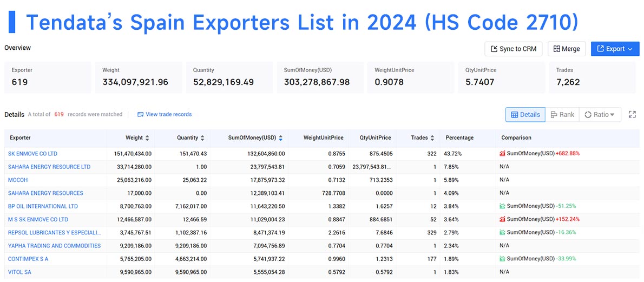Click the comparison chart icon in M S SK ENMOVE row
Viewport: 644px width, 282px height.
[502, 219]
